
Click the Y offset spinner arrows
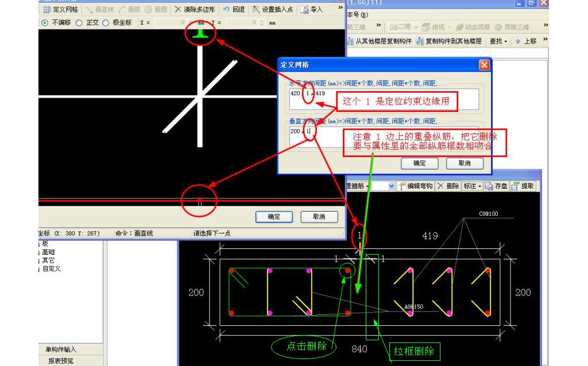coord(262,23)
